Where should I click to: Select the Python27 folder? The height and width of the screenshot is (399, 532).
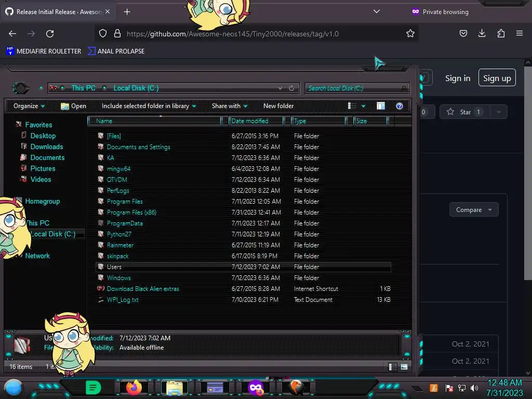point(119,234)
